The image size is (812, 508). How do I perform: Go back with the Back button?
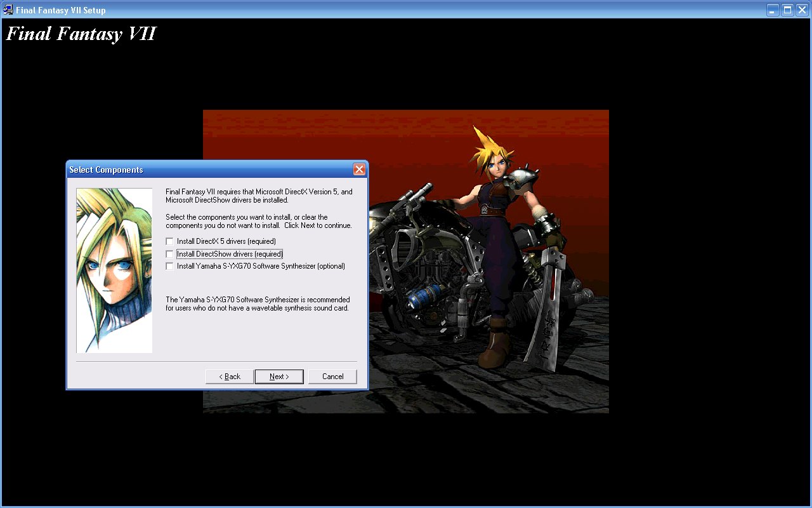click(x=230, y=377)
